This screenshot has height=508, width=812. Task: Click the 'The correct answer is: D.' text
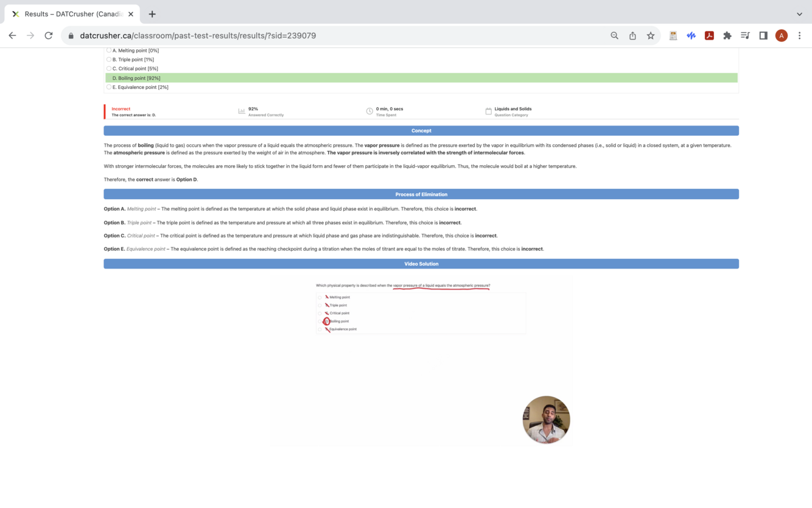tap(134, 115)
